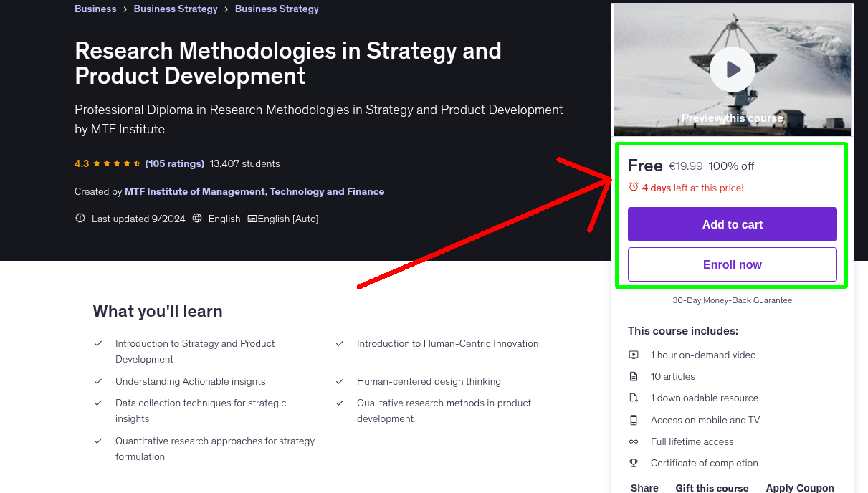Click the articles document icon
Viewport: 868px width, 493px height.
point(634,376)
